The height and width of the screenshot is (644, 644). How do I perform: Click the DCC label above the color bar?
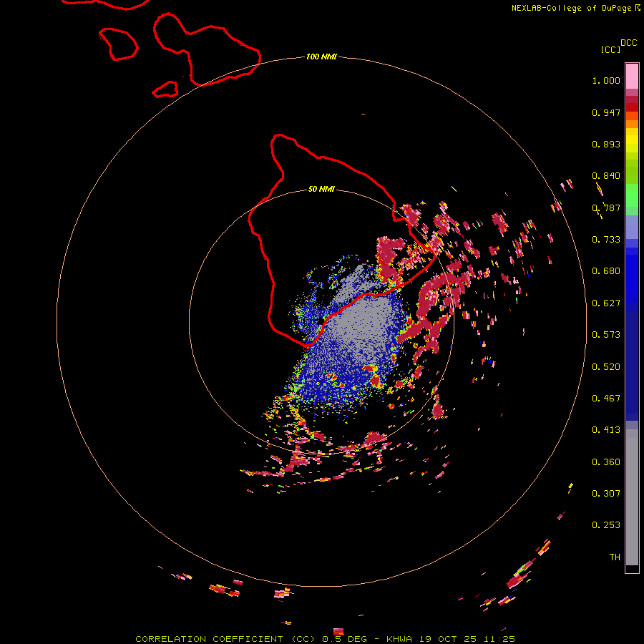[x=629, y=43]
